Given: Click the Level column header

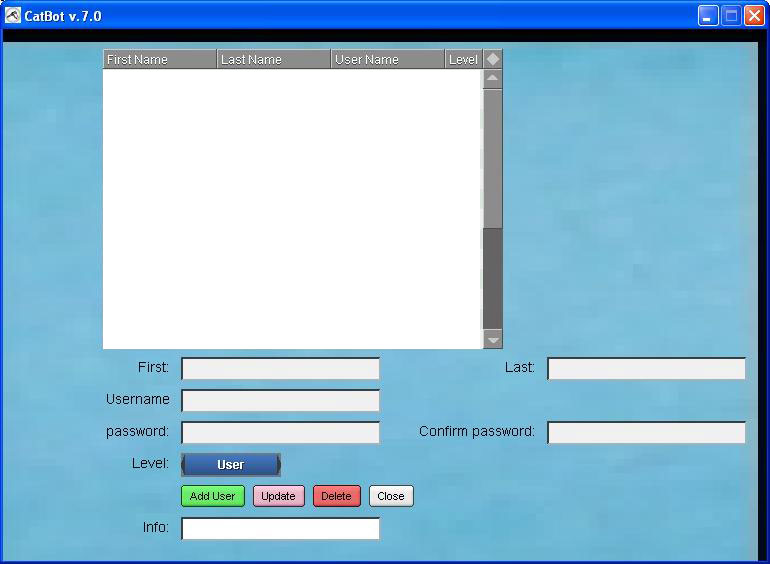Looking at the screenshot, I should coord(464,59).
